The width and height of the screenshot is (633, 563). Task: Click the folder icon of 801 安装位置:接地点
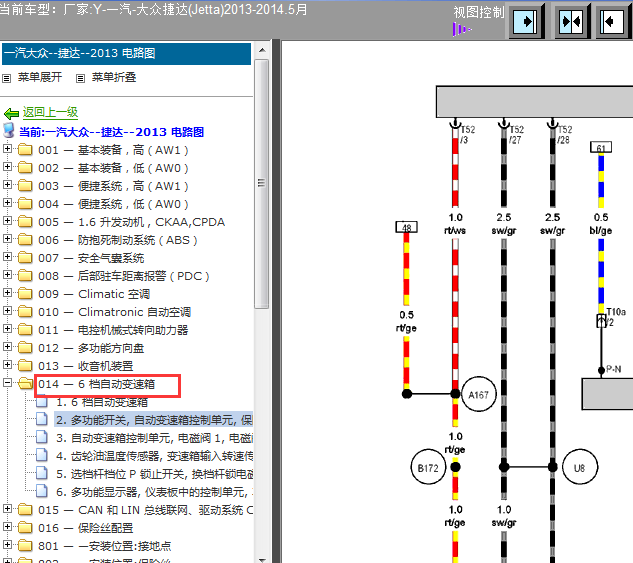pos(25,546)
